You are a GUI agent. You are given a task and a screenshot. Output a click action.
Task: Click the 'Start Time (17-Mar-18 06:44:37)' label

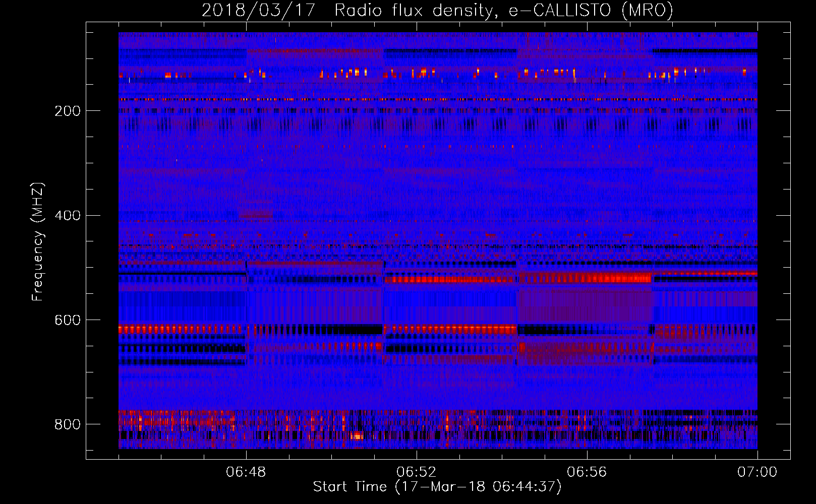click(x=437, y=487)
